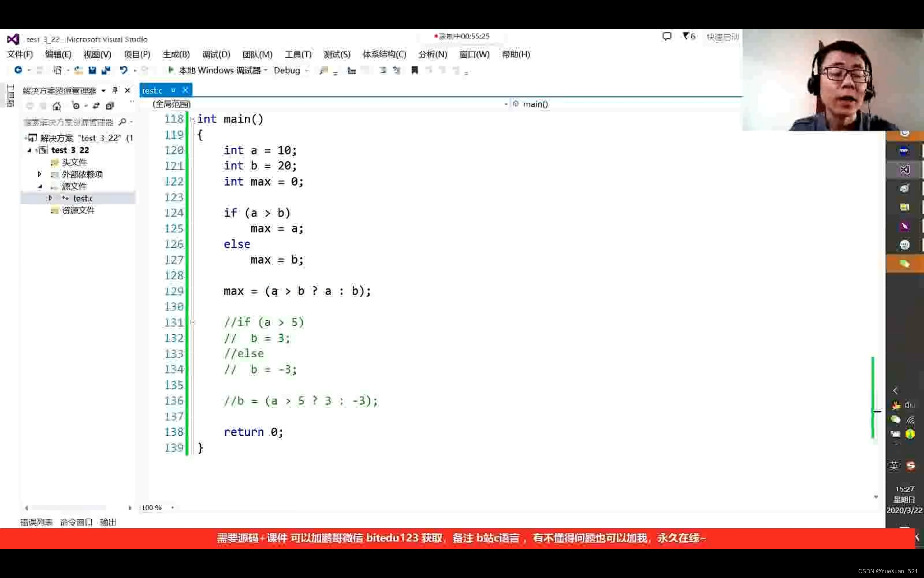Collapse the main() function outline at line 118
Screen dimensions: 924x578
tap(193, 119)
